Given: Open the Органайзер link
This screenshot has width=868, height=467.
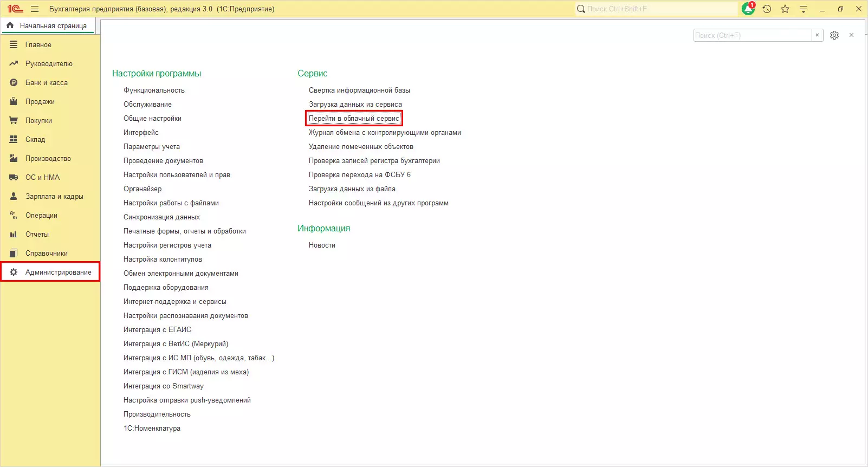Looking at the screenshot, I should (x=142, y=189).
